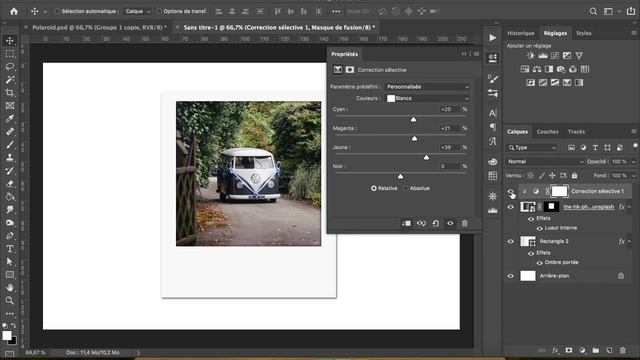This screenshot has width=640, height=360.
Task: Switch to the Couches tab
Action: 547,132
